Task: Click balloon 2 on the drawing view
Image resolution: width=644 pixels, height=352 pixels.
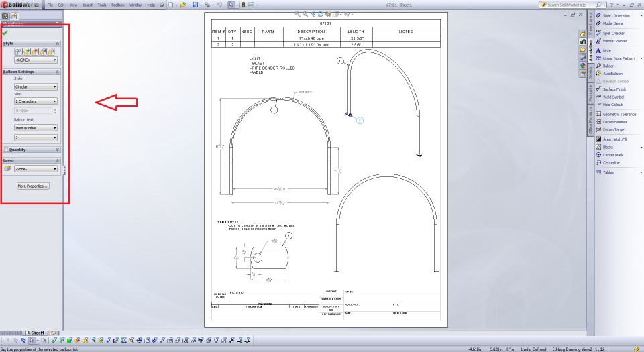Action: [360, 121]
